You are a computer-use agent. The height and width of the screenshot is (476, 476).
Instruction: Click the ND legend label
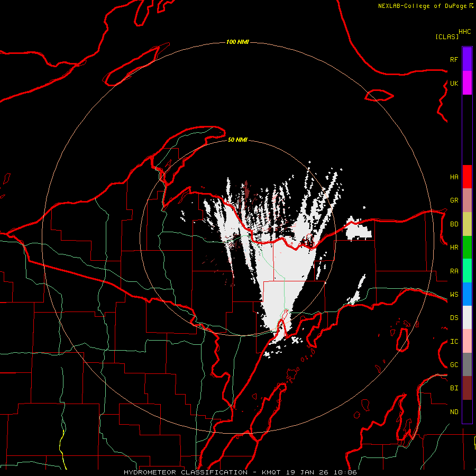454,412
